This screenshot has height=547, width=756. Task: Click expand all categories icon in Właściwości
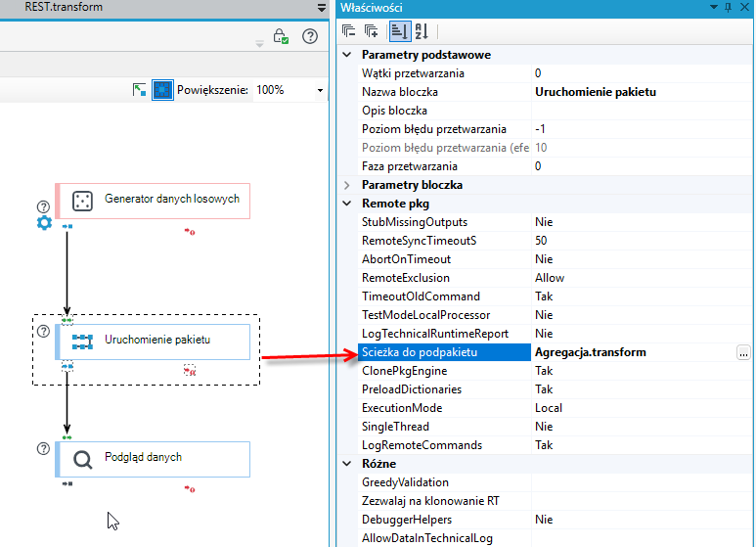click(x=372, y=31)
